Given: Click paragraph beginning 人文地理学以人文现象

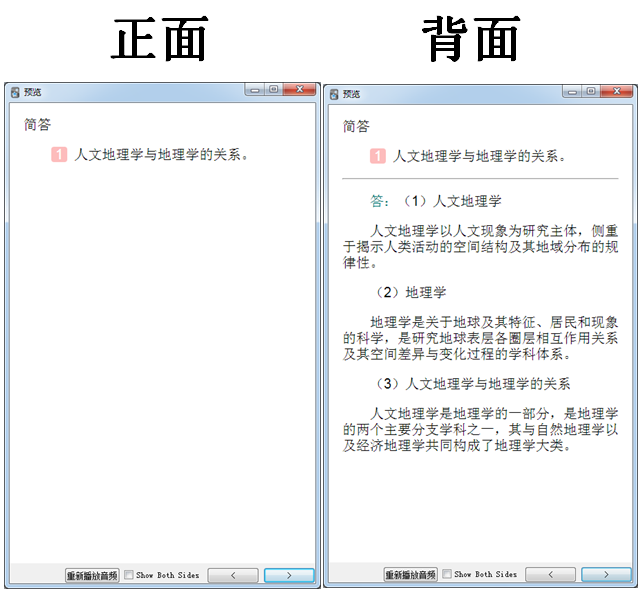Looking at the screenshot, I should (x=480, y=247).
